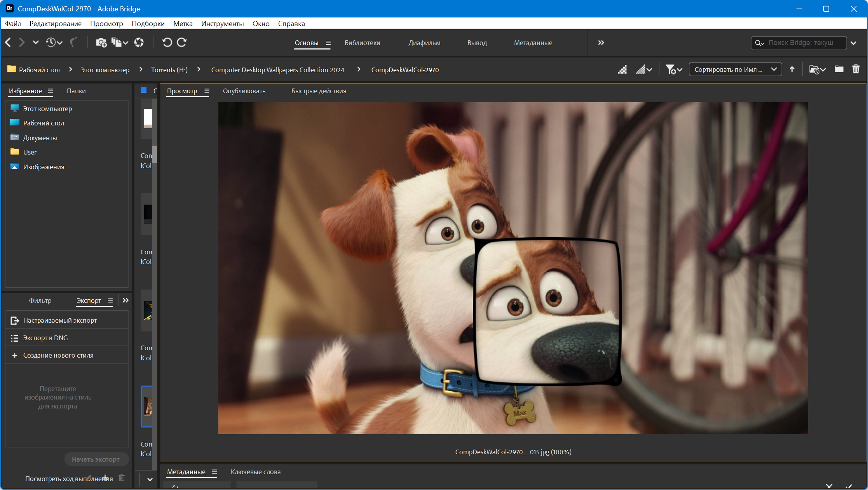
Task: Click the delete item trash icon
Action: coord(856,70)
